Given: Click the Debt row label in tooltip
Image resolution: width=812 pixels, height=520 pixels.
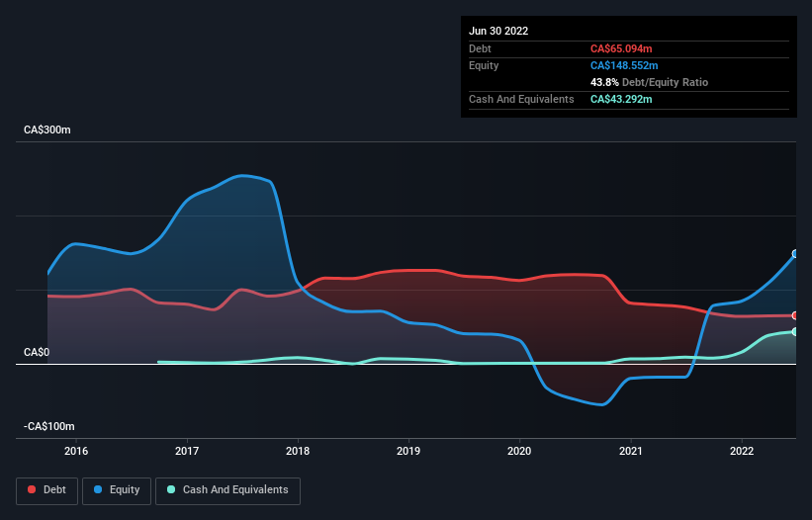Looking at the screenshot, I should [480, 48].
